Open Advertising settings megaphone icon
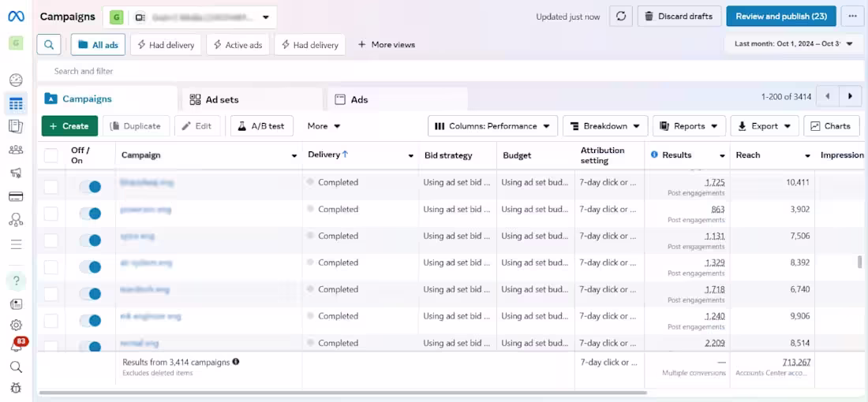The width and height of the screenshot is (868, 402). coord(16,173)
